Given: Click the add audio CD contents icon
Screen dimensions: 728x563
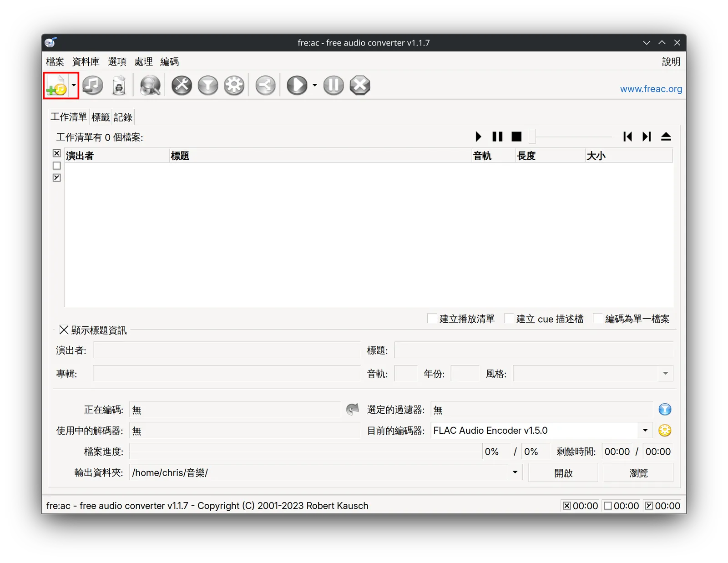Looking at the screenshot, I should (92, 86).
